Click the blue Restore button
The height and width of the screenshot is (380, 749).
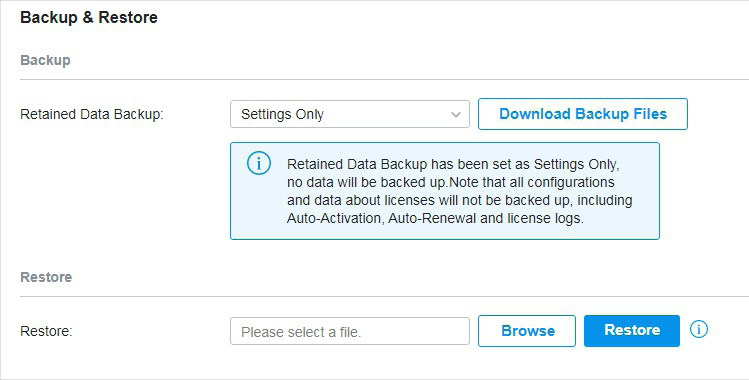point(631,331)
